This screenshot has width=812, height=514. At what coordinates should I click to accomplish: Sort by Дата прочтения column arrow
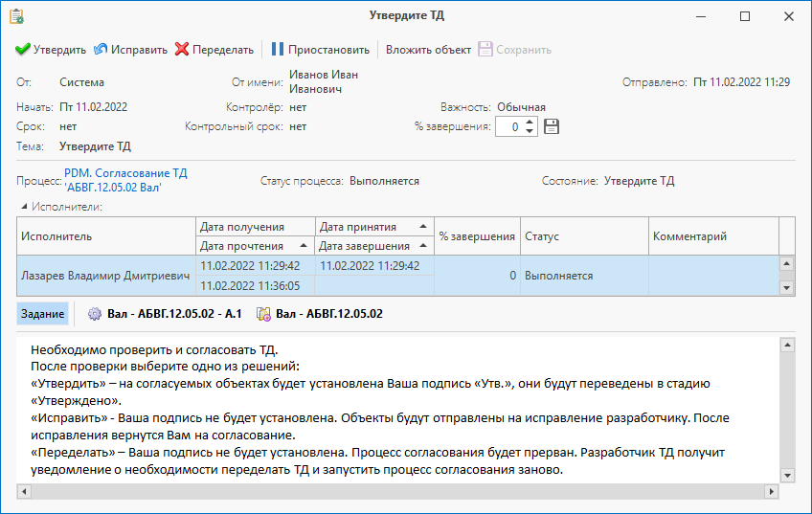tap(304, 246)
